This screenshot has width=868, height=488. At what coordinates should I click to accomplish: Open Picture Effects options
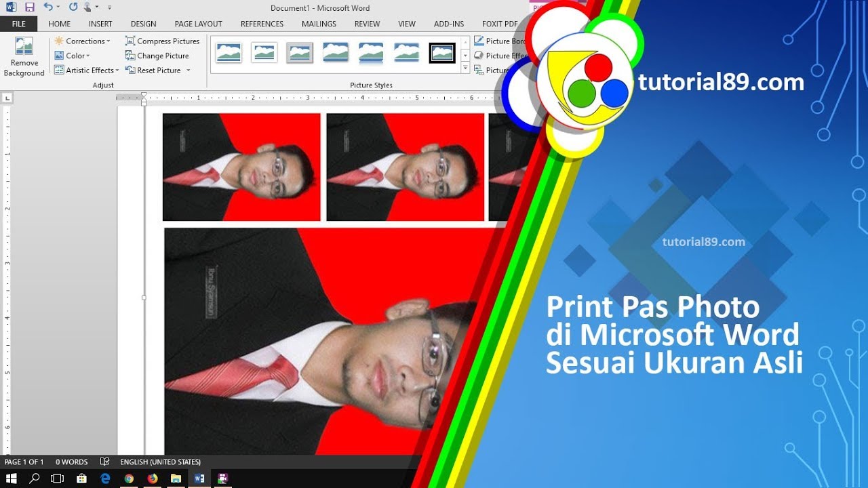[x=500, y=56]
